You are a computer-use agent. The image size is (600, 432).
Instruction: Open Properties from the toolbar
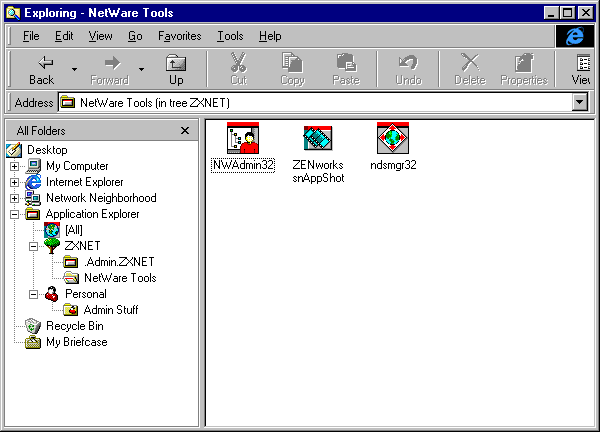(x=524, y=70)
